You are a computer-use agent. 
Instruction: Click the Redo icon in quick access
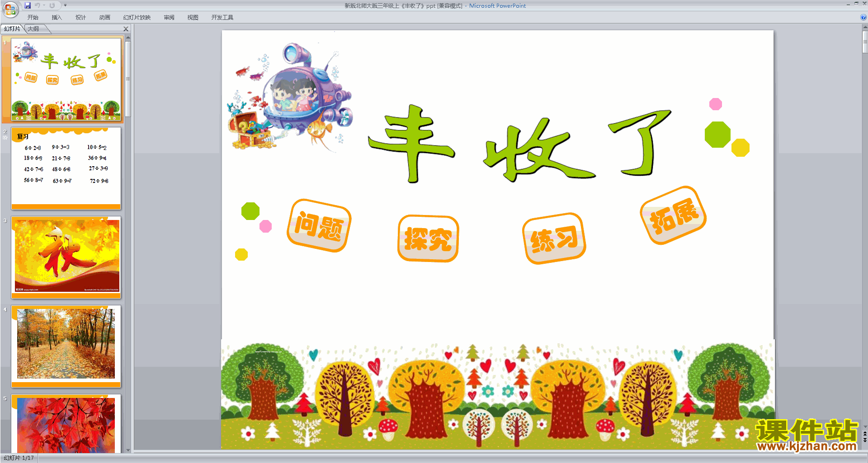point(52,5)
